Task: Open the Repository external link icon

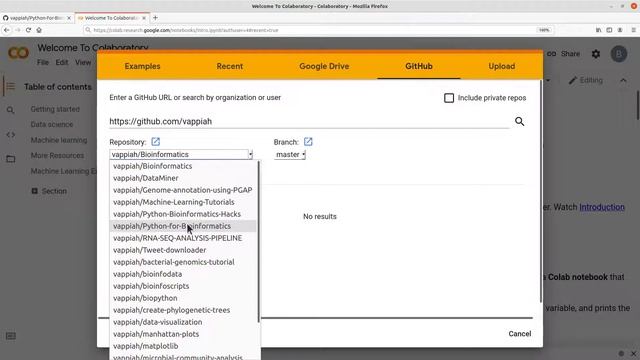Action: (x=156, y=142)
